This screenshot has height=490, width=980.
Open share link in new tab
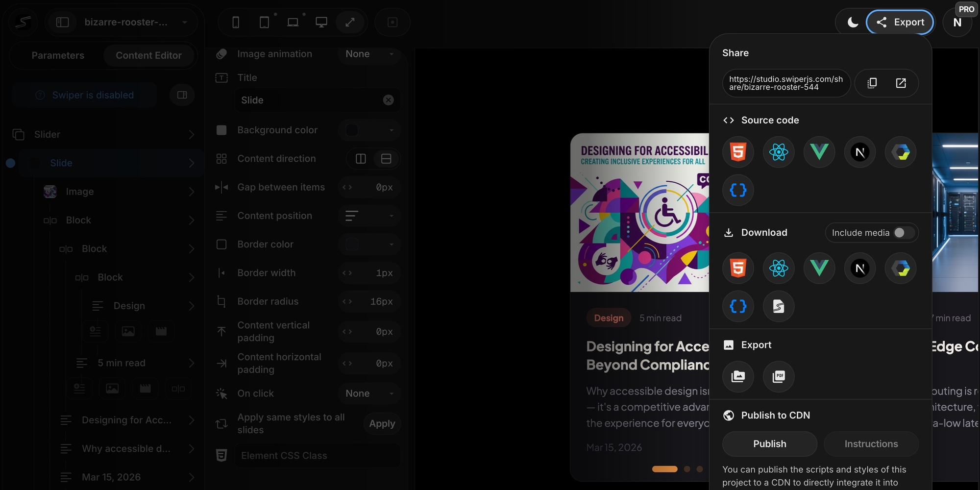[901, 83]
